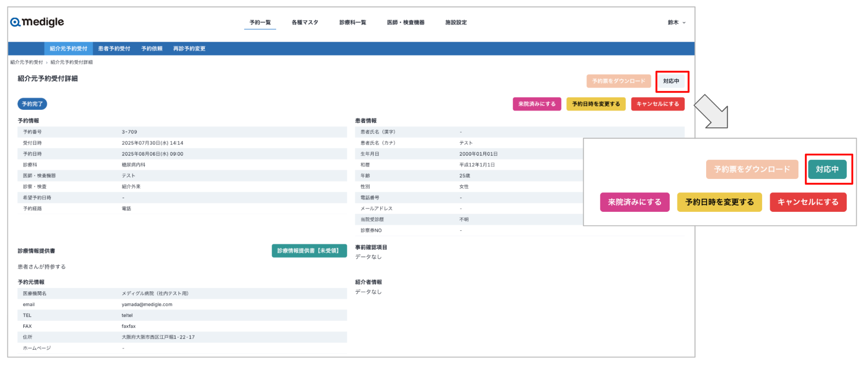Click the 診療科 value 糖尿病内科
The height and width of the screenshot is (365, 868).
click(133, 165)
